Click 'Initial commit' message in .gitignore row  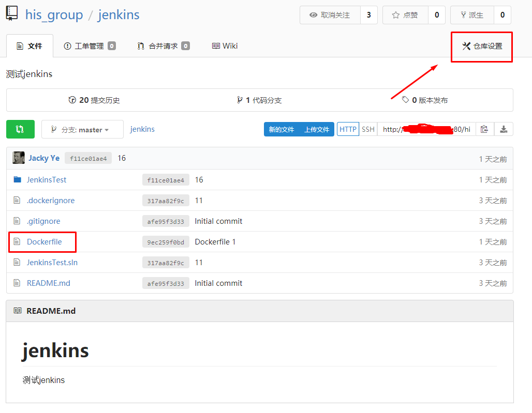(x=218, y=221)
